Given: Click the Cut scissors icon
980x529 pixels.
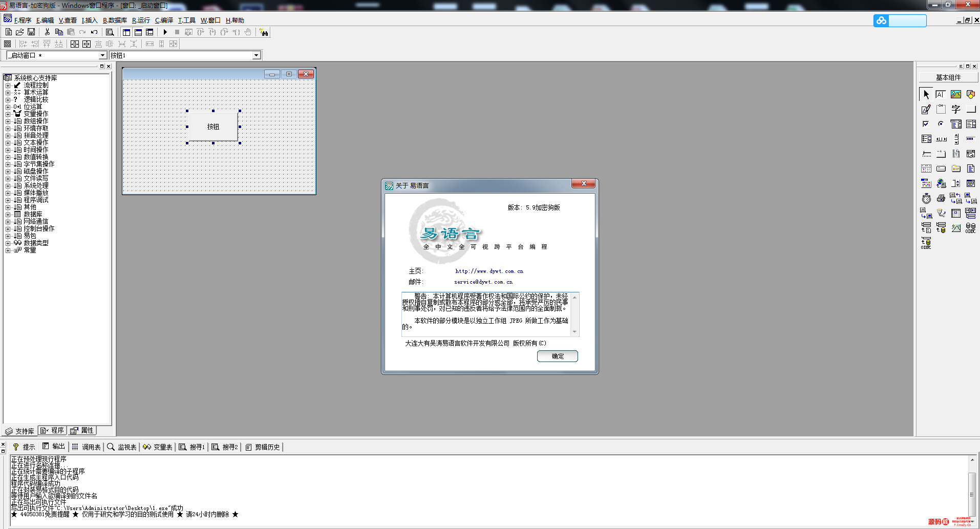Looking at the screenshot, I should tap(48, 32).
